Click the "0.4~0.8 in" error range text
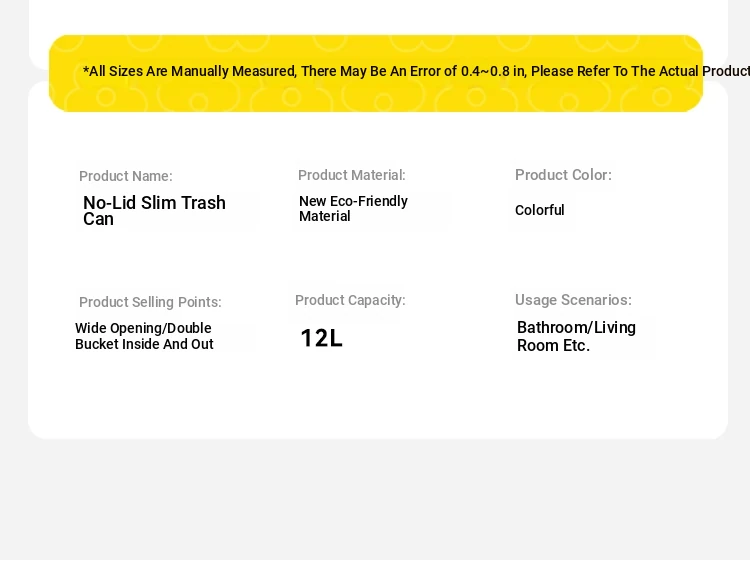This screenshot has height=562, width=750. [x=493, y=72]
